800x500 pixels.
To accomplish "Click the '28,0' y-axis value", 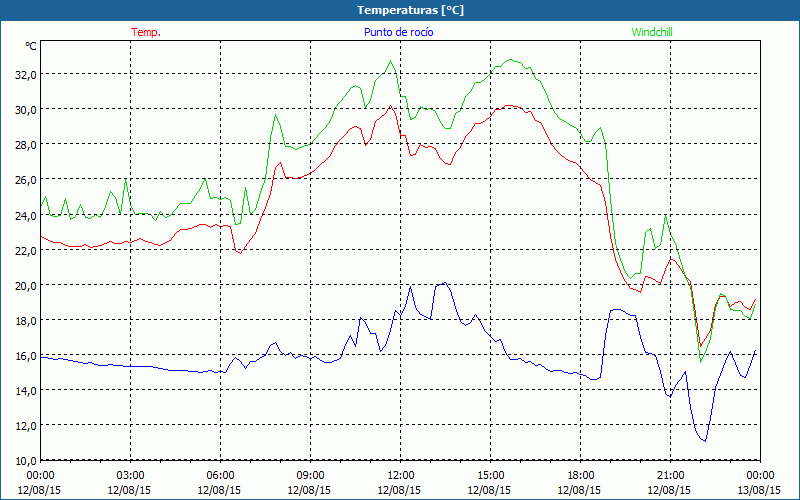I will (27, 145).
